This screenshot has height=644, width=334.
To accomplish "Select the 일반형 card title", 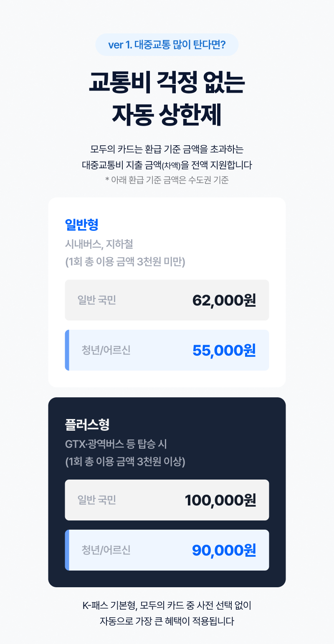I will click(x=82, y=225).
